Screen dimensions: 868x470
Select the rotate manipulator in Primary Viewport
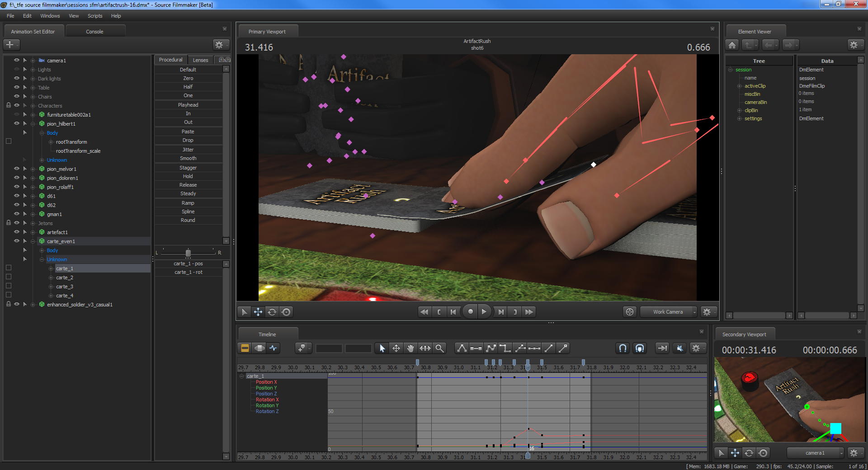coord(272,312)
